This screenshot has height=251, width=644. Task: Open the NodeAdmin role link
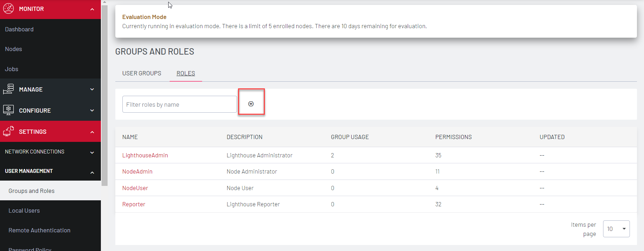coord(137,171)
